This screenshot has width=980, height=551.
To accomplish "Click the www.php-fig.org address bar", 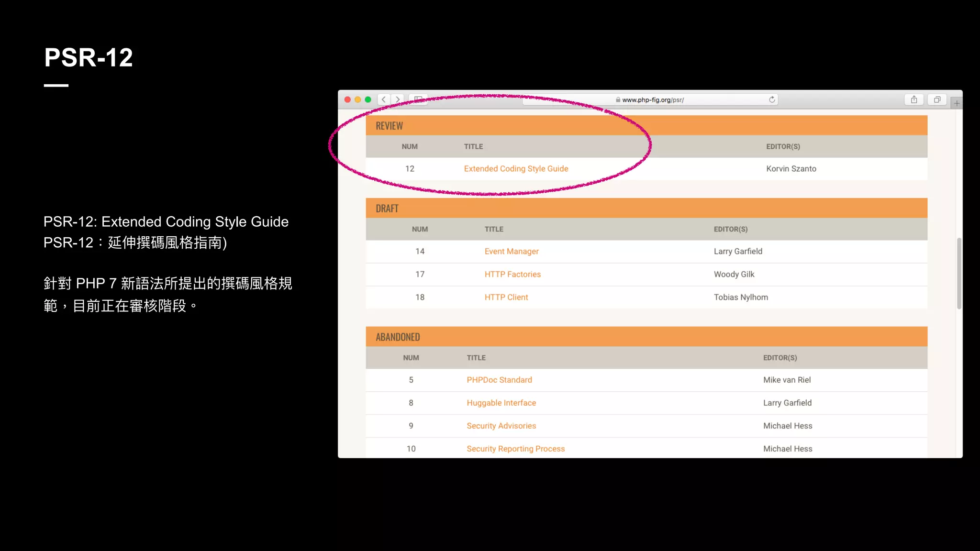I will (653, 100).
